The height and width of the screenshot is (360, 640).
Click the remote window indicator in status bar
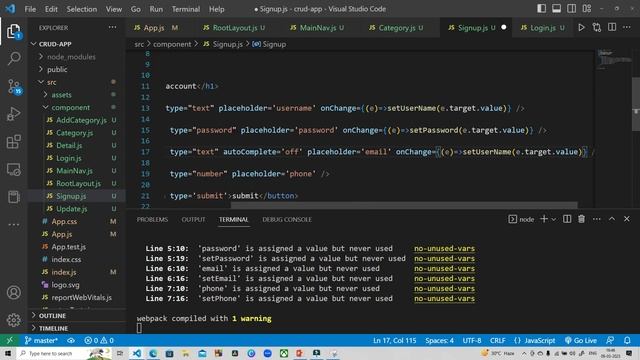(9, 340)
